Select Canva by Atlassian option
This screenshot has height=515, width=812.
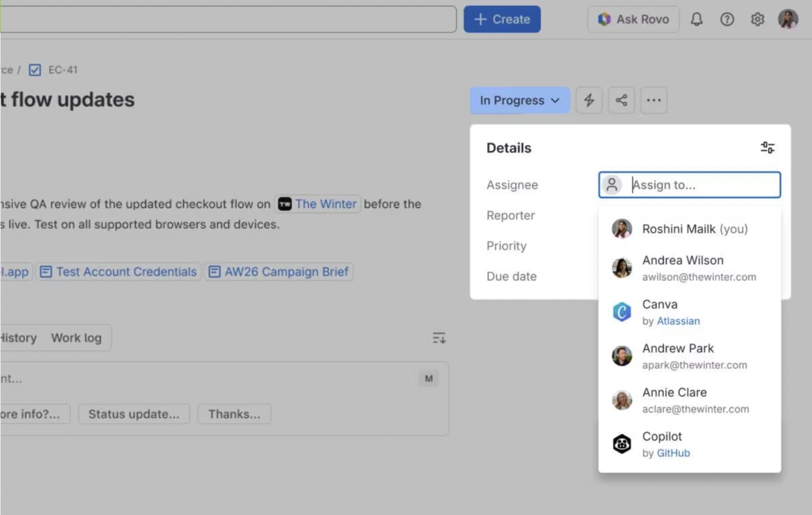[x=689, y=312]
